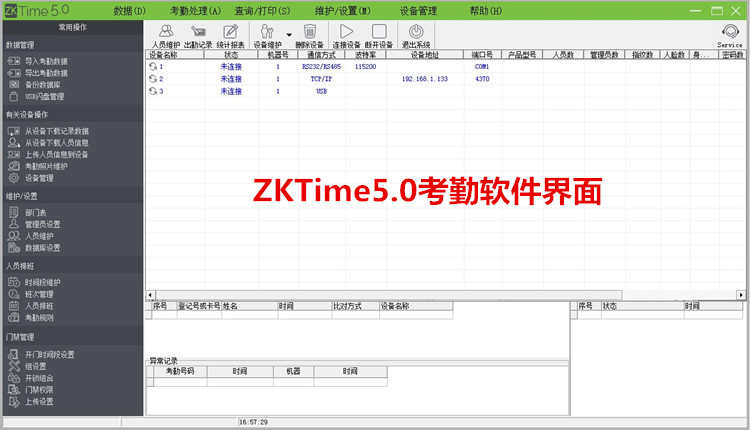Click the 退出系统 power icon

tap(416, 36)
